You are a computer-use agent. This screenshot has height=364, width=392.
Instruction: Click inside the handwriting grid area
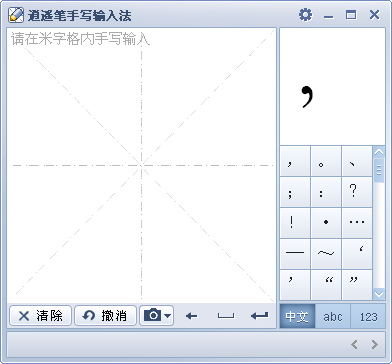(x=142, y=165)
